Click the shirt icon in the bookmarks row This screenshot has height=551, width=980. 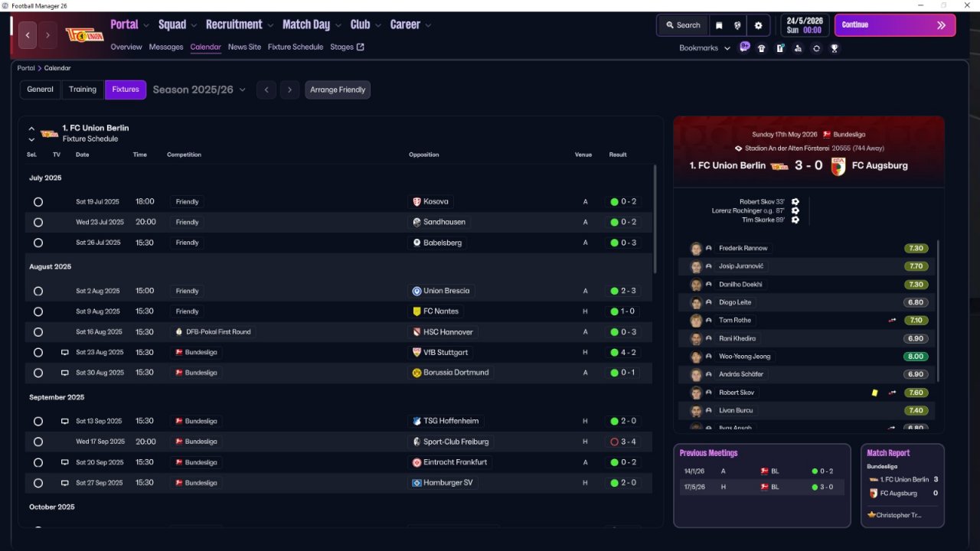coord(761,48)
